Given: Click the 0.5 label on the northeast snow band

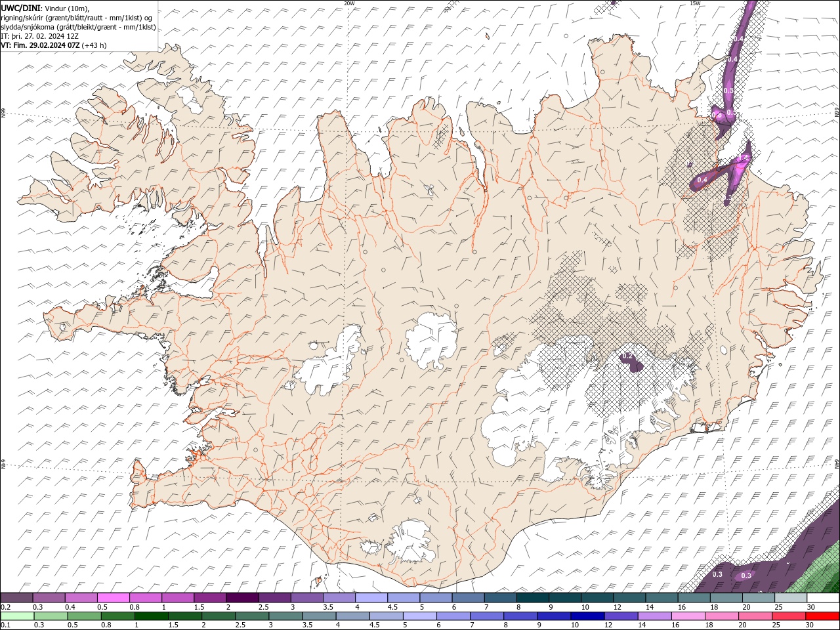Looking at the screenshot, I should [728, 91].
